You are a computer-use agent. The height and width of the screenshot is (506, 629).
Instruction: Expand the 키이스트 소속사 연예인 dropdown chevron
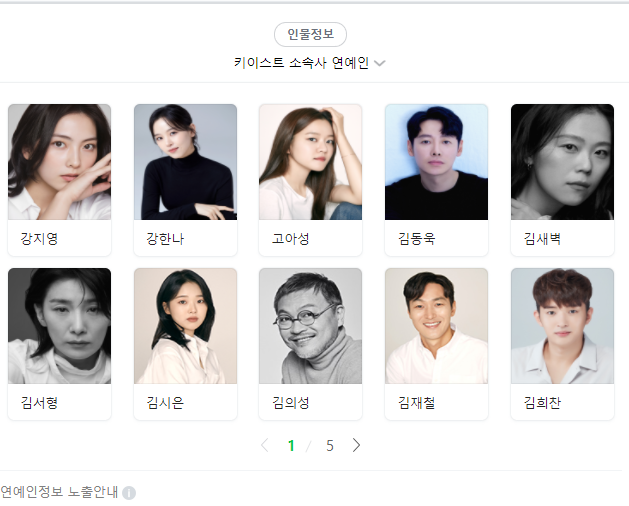pyautogui.click(x=379, y=63)
